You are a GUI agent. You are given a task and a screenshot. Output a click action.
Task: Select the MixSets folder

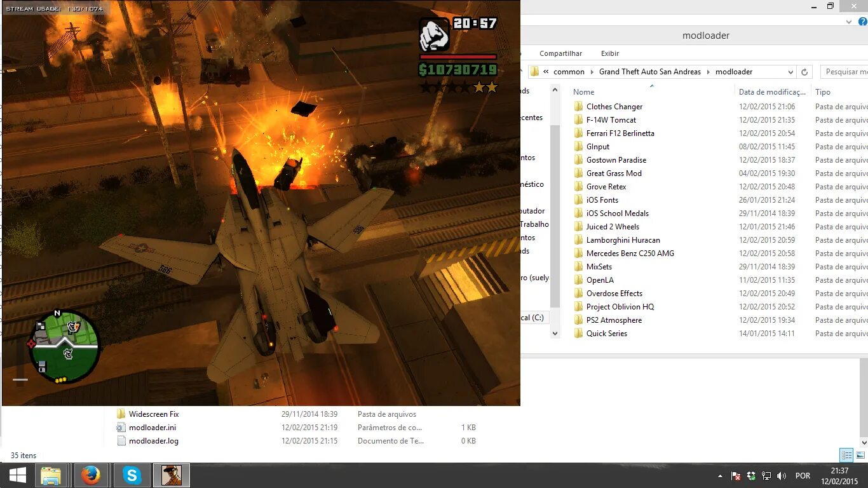599,267
